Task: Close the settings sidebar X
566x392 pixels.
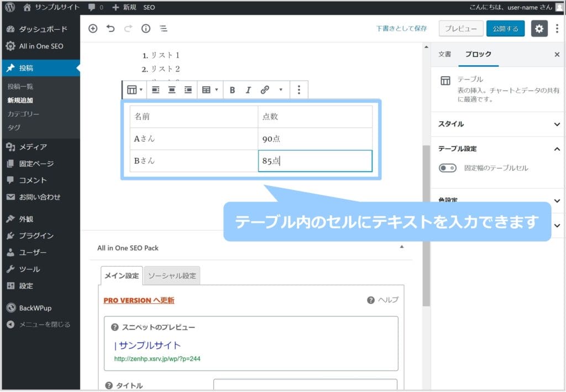Action: tap(557, 55)
